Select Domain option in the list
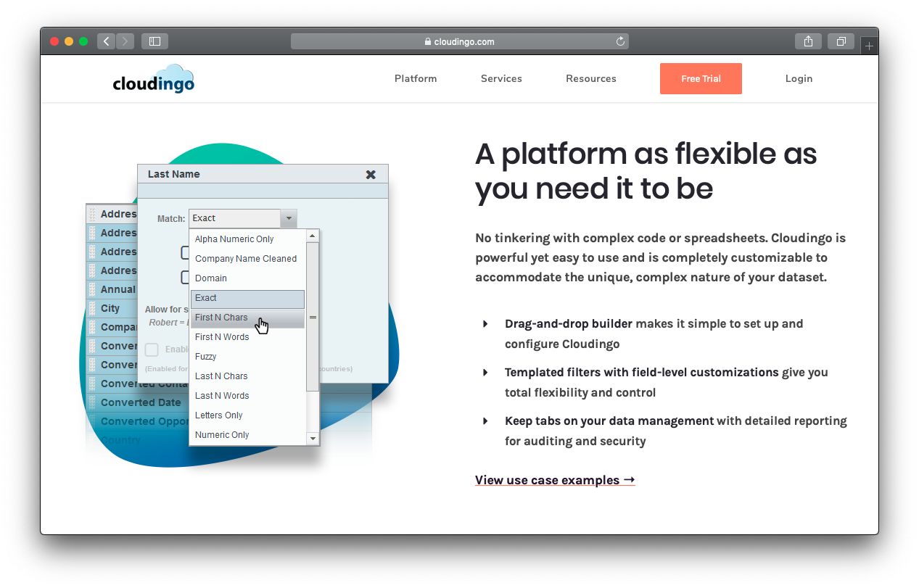919x588 pixels. click(x=248, y=278)
